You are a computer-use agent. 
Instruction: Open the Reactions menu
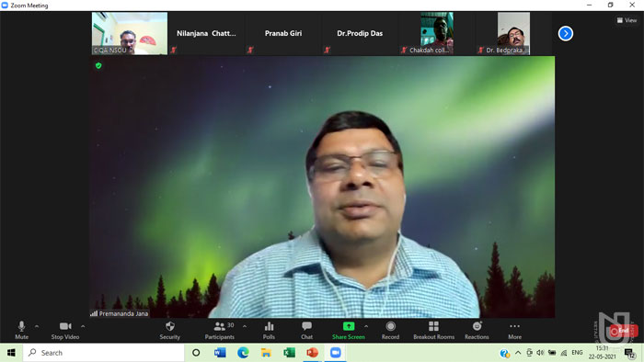point(477,331)
